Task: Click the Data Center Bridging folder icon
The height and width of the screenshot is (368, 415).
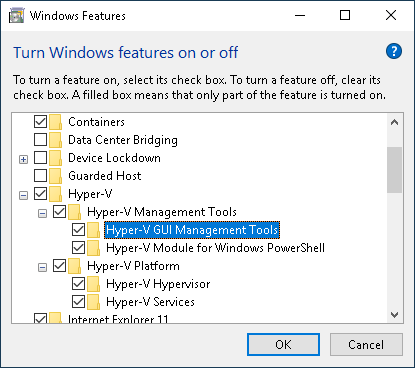Action: point(56,140)
